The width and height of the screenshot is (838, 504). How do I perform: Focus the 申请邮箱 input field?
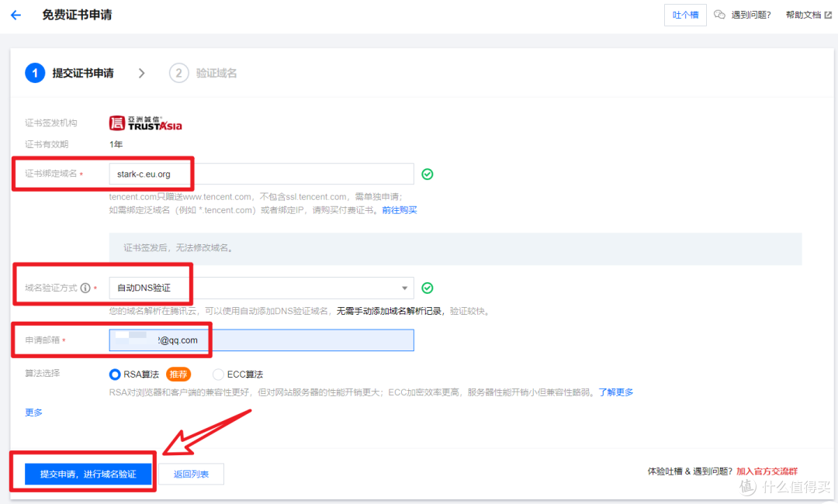261,340
